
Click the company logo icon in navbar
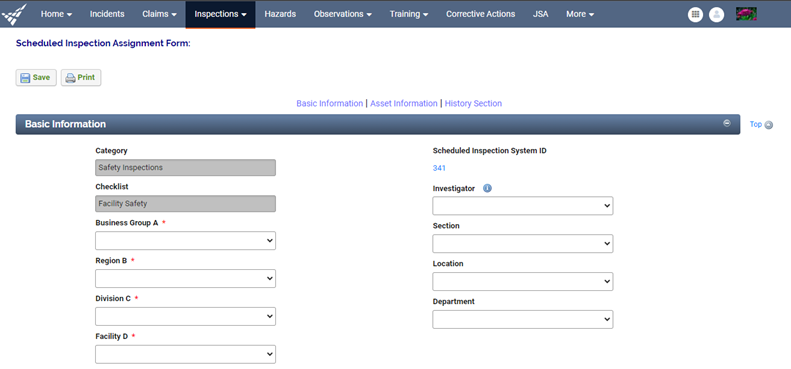point(14,14)
